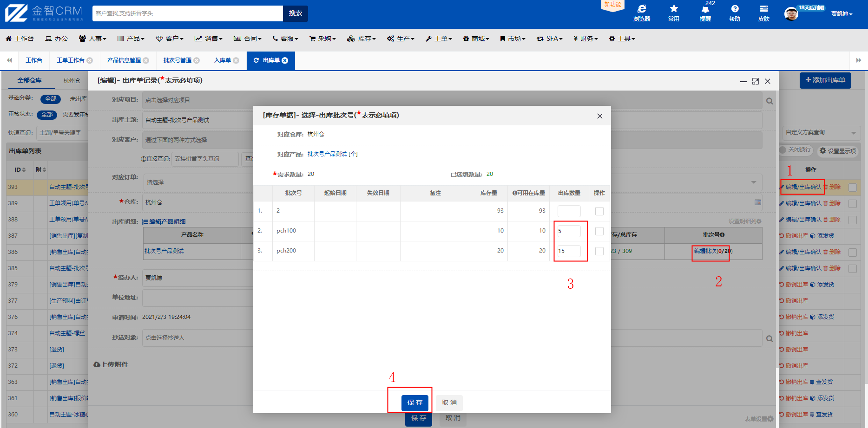Close the 入库单 tab via x icon
This screenshot has height=428, width=868.
coord(236,60)
